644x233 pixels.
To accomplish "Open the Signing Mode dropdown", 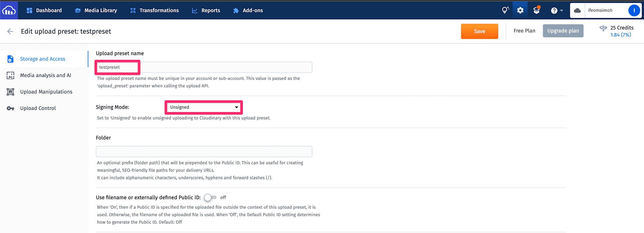I will click(204, 107).
